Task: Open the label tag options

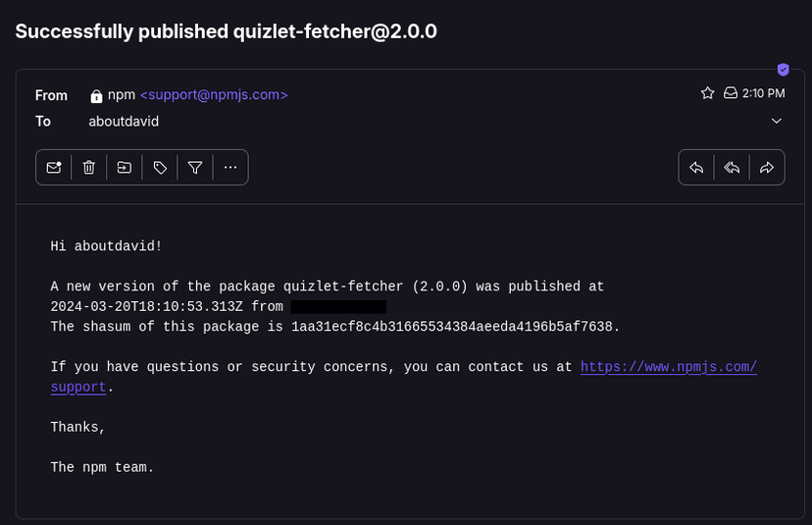Action: pos(160,168)
